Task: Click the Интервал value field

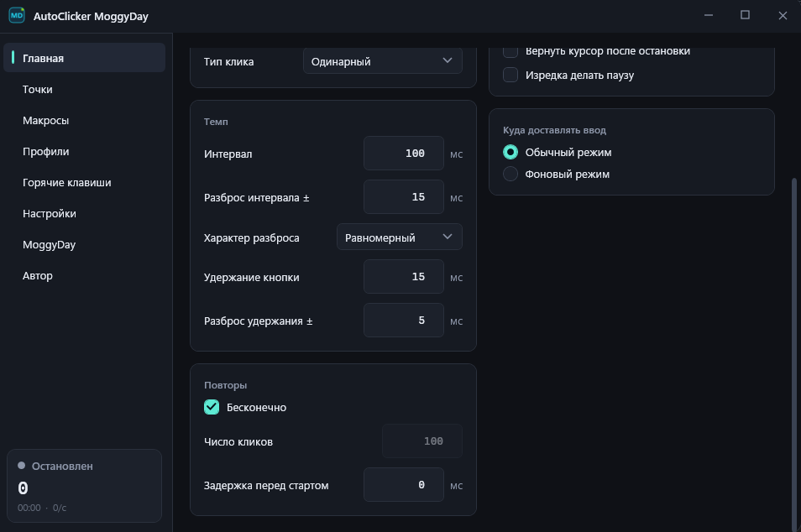Action: point(404,154)
